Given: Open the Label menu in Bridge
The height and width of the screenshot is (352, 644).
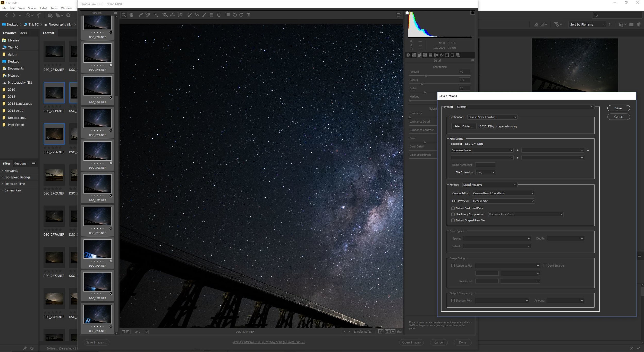Looking at the screenshot, I should click(43, 8).
